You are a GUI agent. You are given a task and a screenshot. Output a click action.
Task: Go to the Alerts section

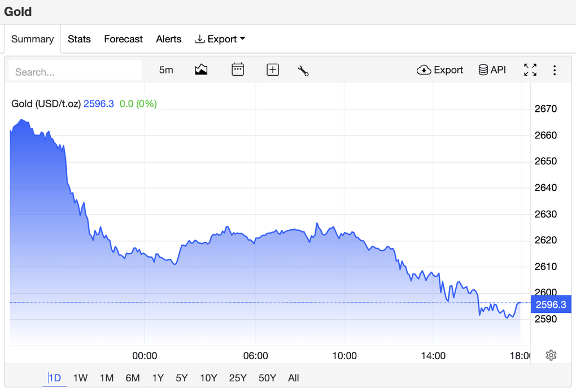coord(168,39)
